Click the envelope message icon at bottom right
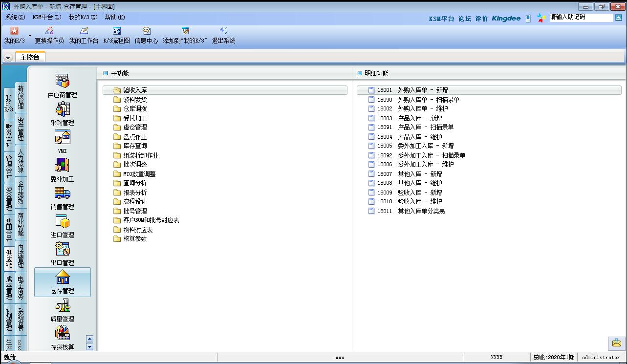Viewport: 627px width, 364px height. pos(616,343)
